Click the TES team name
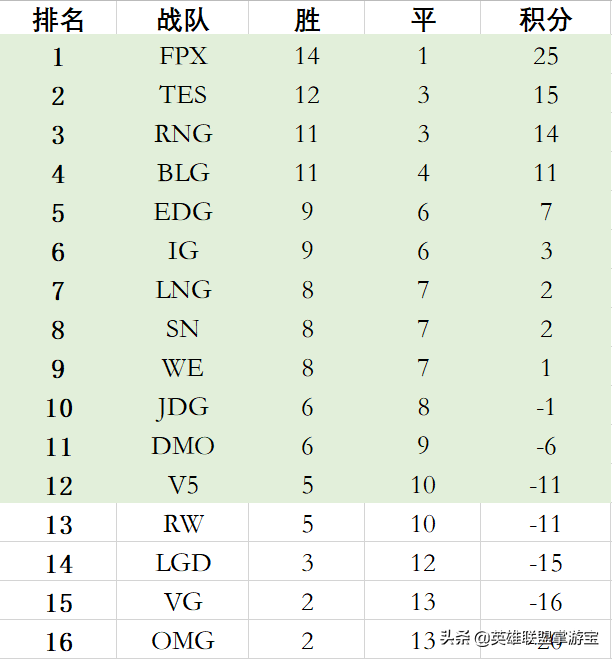 point(183,95)
